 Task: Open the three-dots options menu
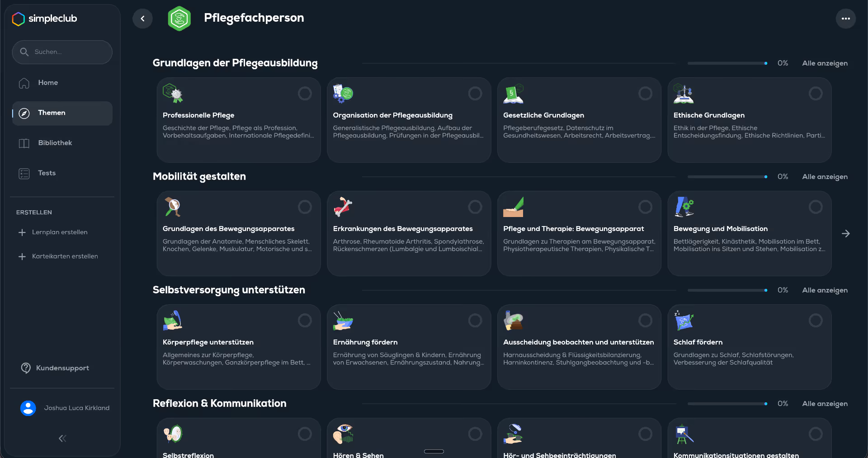point(846,19)
